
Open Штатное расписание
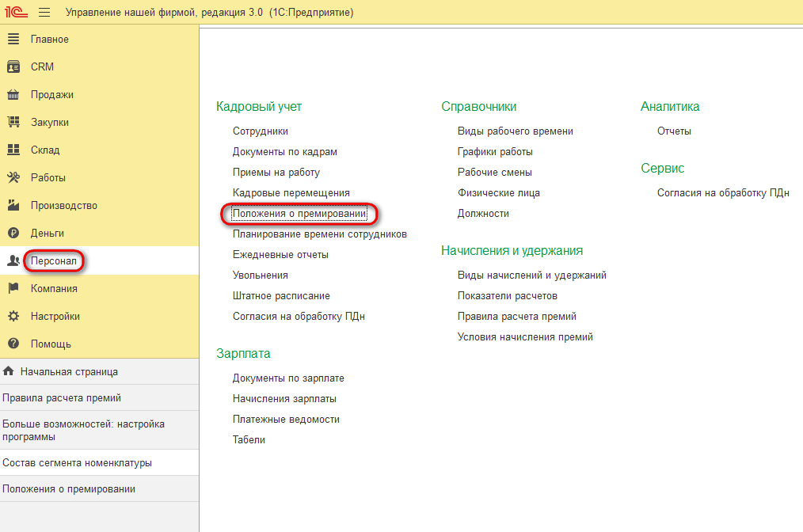coord(281,296)
